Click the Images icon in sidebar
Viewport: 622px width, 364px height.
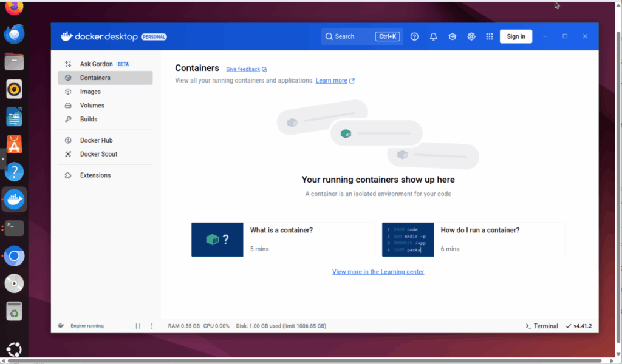(68, 92)
